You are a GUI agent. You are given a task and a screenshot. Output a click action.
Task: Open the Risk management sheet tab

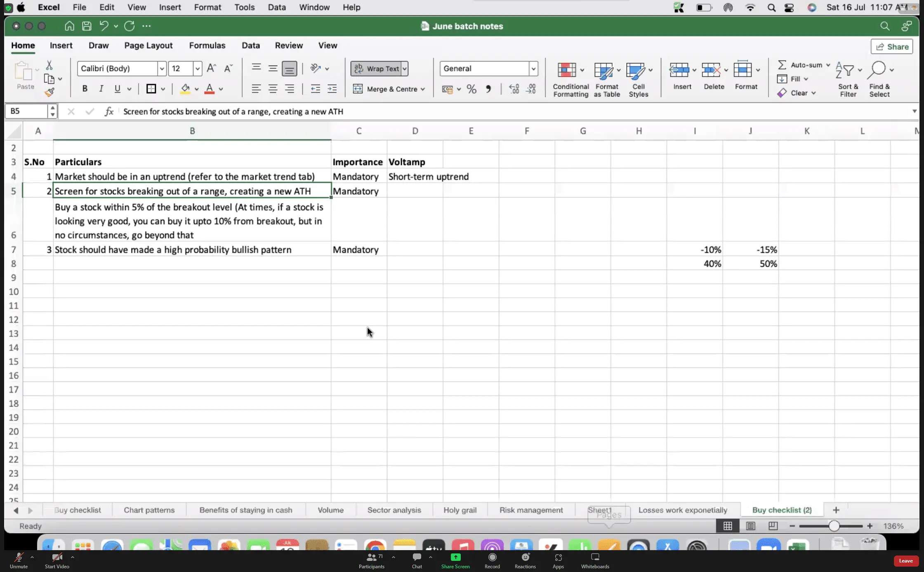tap(531, 510)
